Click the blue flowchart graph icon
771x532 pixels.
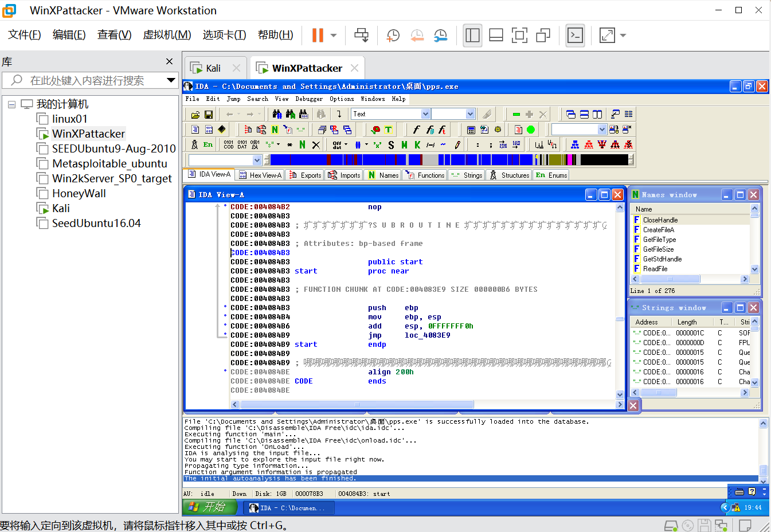click(575, 144)
